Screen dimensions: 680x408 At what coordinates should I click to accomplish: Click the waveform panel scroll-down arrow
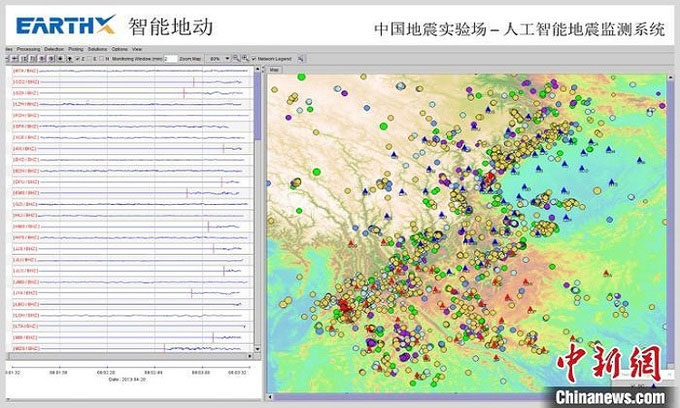pos(258,349)
